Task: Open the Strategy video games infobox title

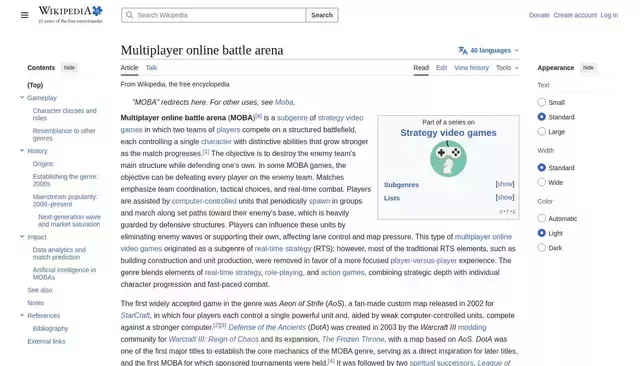Action: click(x=448, y=133)
